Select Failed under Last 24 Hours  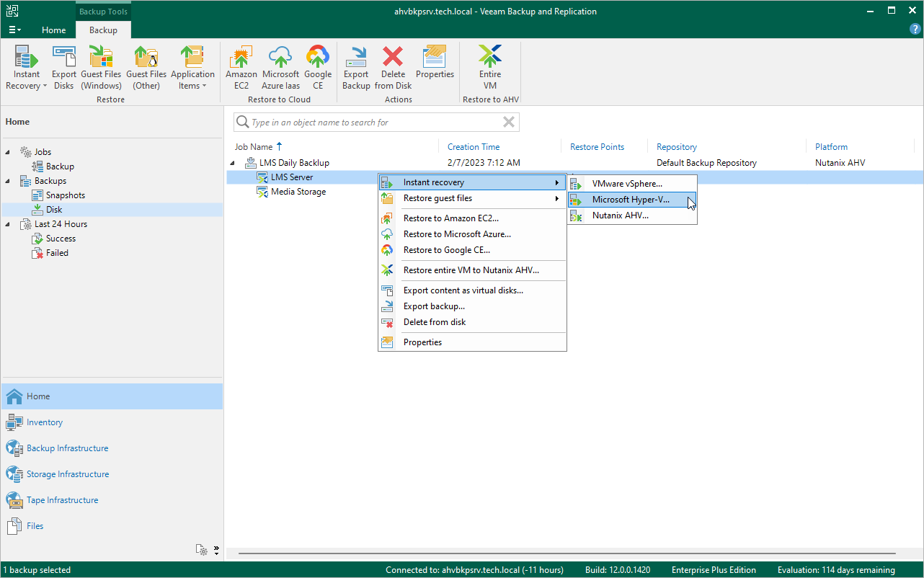coord(50,253)
